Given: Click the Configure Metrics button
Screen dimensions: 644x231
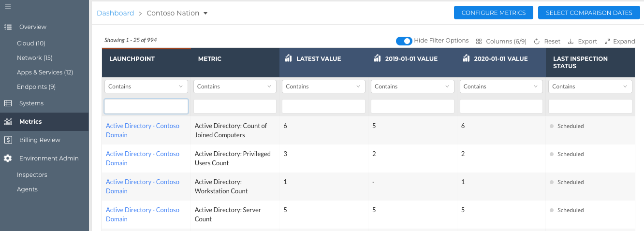Looking at the screenshot, I should click(x=493, y=13).
